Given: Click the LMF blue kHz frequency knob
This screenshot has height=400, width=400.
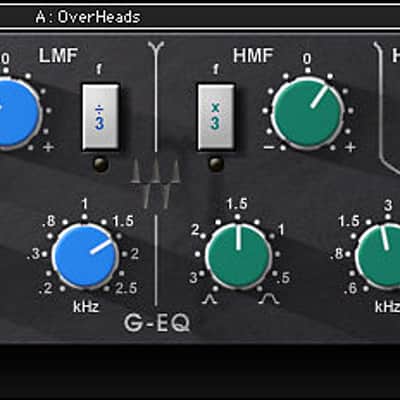Looking at the screenshot, I should click(85, 256).
